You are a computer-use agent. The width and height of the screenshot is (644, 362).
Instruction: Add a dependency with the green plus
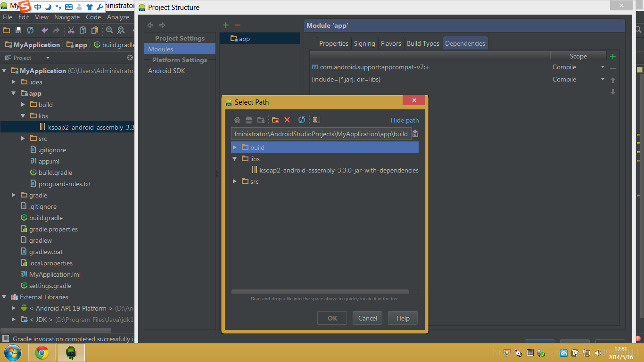pyautogui.click(x=613, y=57)
